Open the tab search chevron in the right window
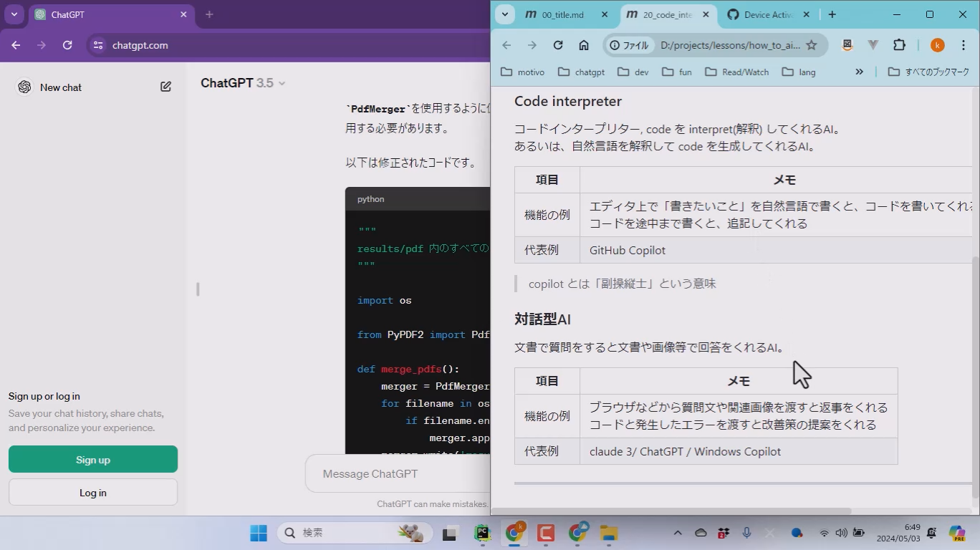Image resolution: width=980 pixels, height=550 pixels. 504,14
